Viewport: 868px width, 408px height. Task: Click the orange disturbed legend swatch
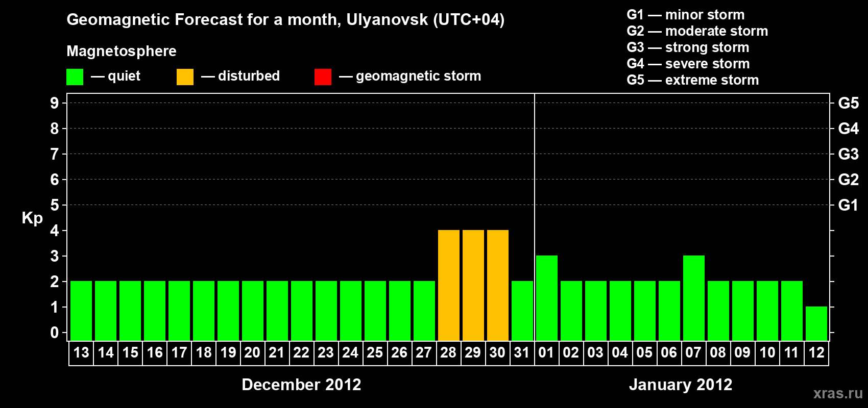(x=185, y=77)
